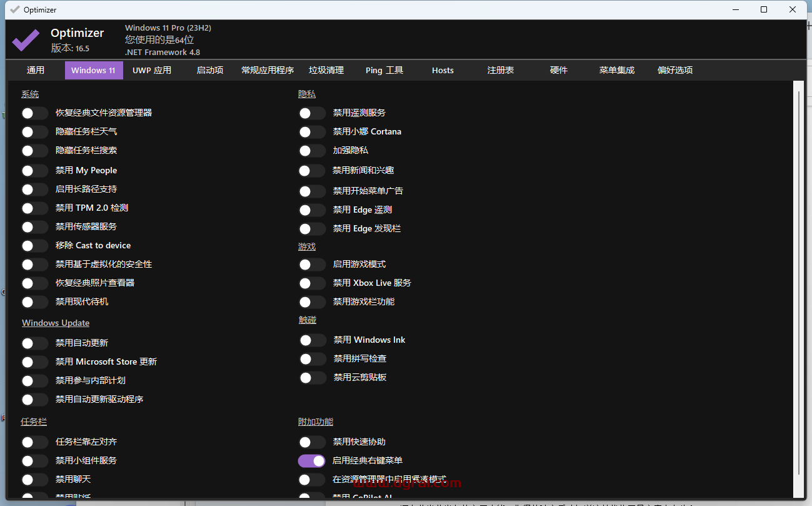Screen dimensions: 812x506
Task: Toggle 禁用 Microsoft Store 更新 switch
Action: (34, 362)
